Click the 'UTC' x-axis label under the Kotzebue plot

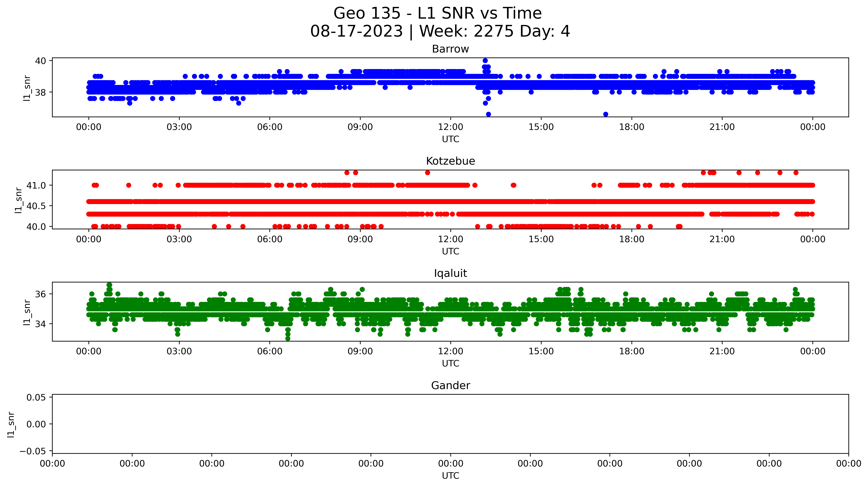[451, 252]
